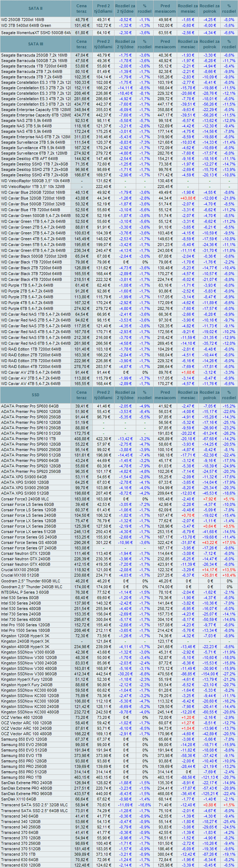Screen dimensions: 238x868
Task: Select Seagate Barracuda 3TB 7,2k 64MB
Action: click(32, 77)
